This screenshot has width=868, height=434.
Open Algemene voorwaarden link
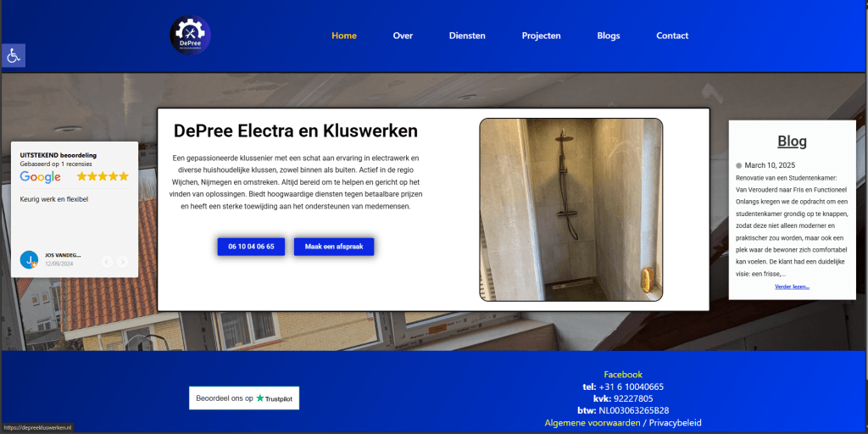[x=593, y=423]
